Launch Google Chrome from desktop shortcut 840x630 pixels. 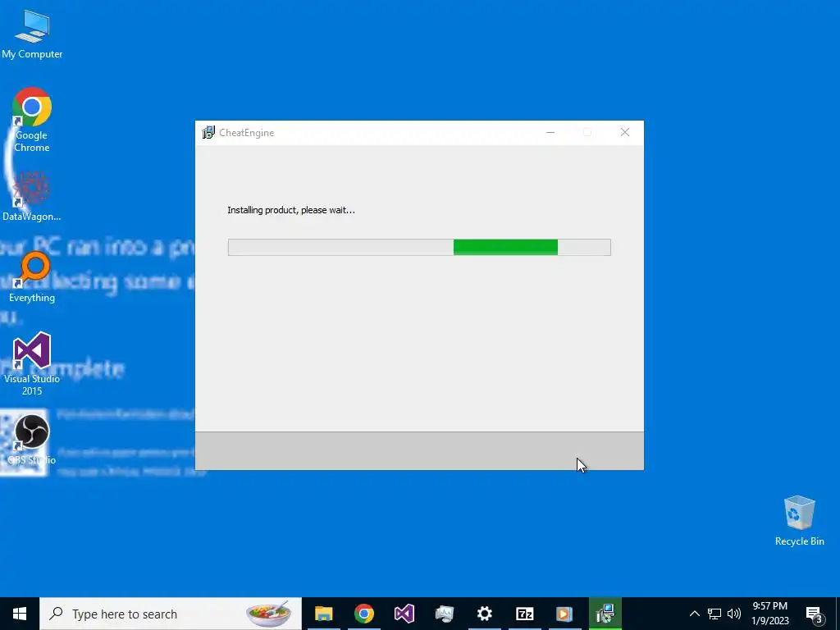32,120
